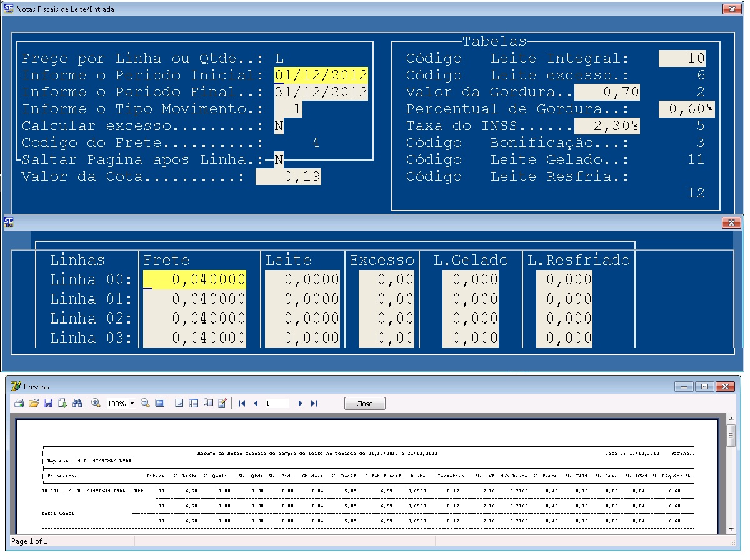
Task: Zoom out with the magnifier minus icon
Action: 145,404
